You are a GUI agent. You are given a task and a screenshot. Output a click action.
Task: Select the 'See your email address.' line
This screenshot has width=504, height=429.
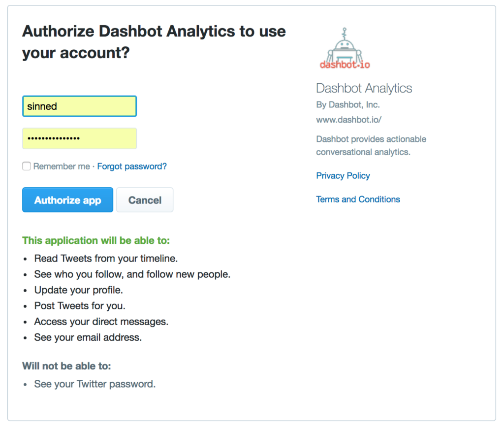(x=88, y=337)
